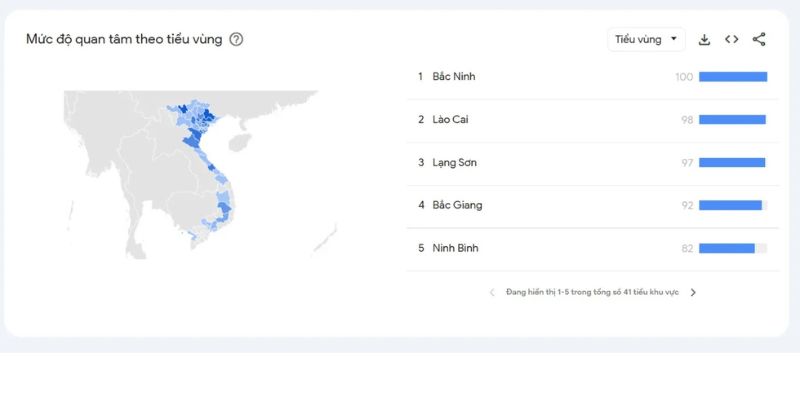Go to previous page of subregions
Viewport: 800px width, 400px height.
492,292
